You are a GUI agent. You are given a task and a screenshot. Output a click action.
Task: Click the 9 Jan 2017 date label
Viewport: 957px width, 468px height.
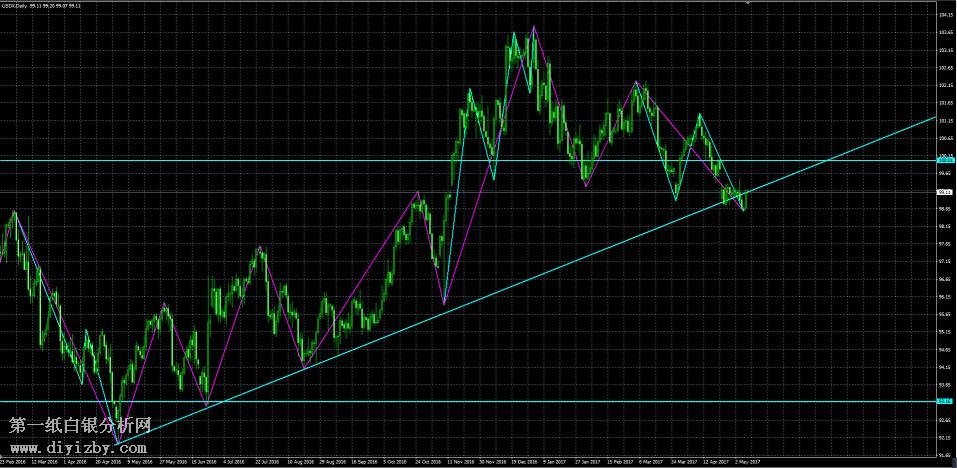[555, 462]
